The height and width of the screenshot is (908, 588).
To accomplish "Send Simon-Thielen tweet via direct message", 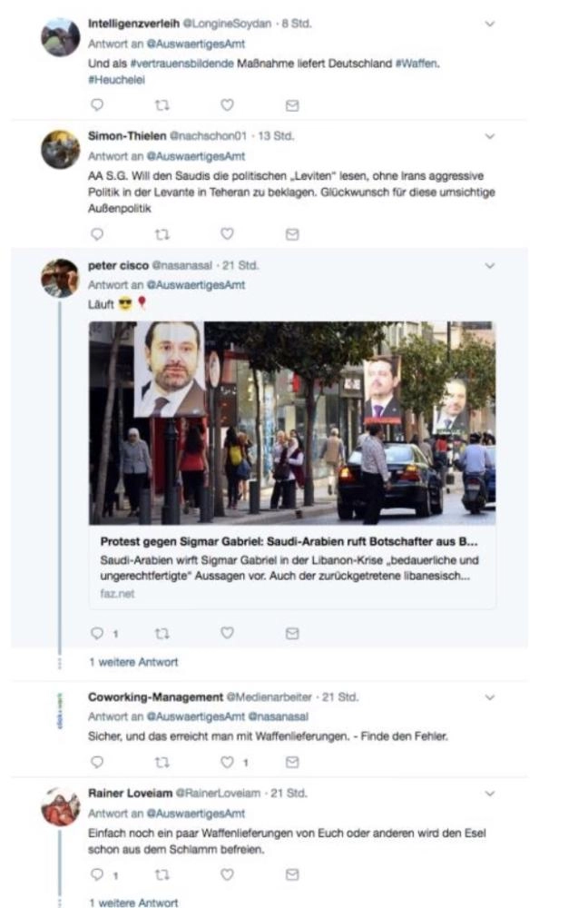I will click(292, 234).
